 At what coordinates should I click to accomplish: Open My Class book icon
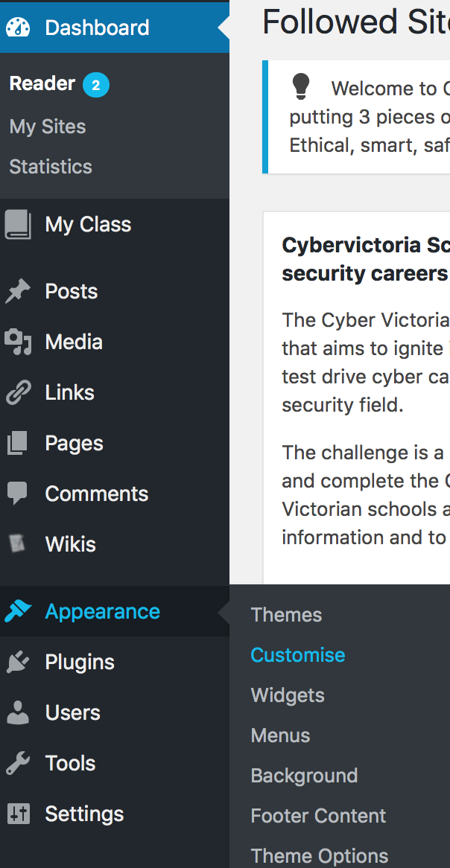(x=18, y=224)
